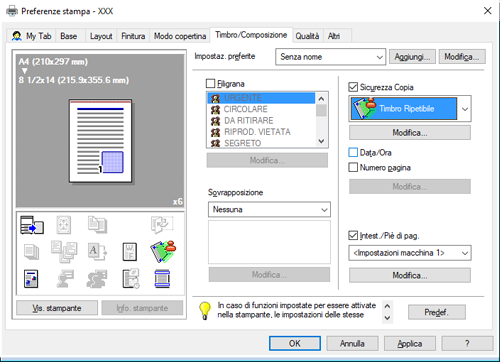Viewport: 500px width, 362px height.
Task: Click the color chart document quality icon
Action: tap(31, 279)
